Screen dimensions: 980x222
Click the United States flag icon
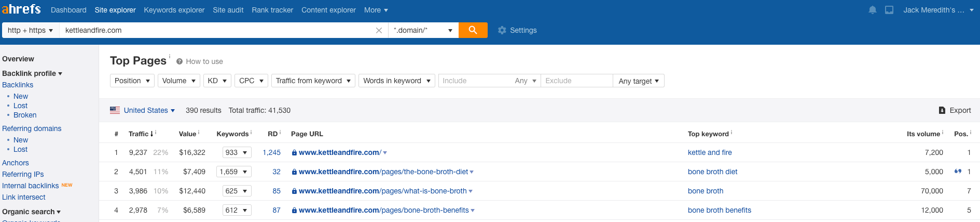coord(115,110)
